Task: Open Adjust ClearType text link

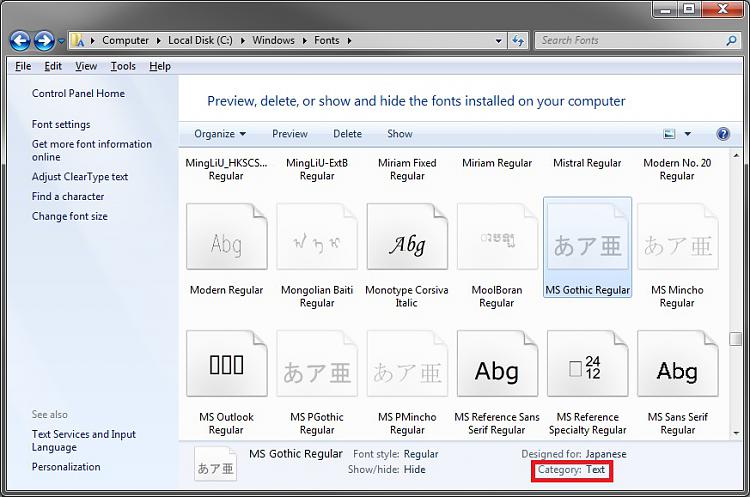Action: point(80,177)
